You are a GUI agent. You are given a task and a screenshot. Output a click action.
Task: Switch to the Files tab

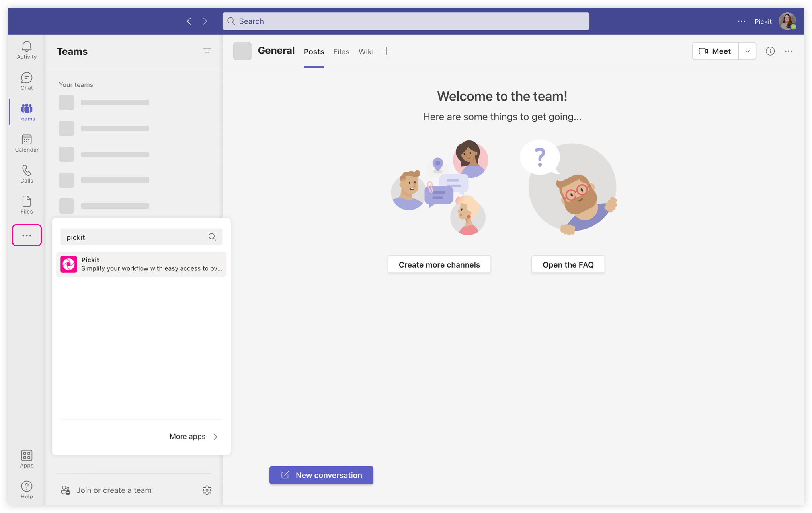341,52
